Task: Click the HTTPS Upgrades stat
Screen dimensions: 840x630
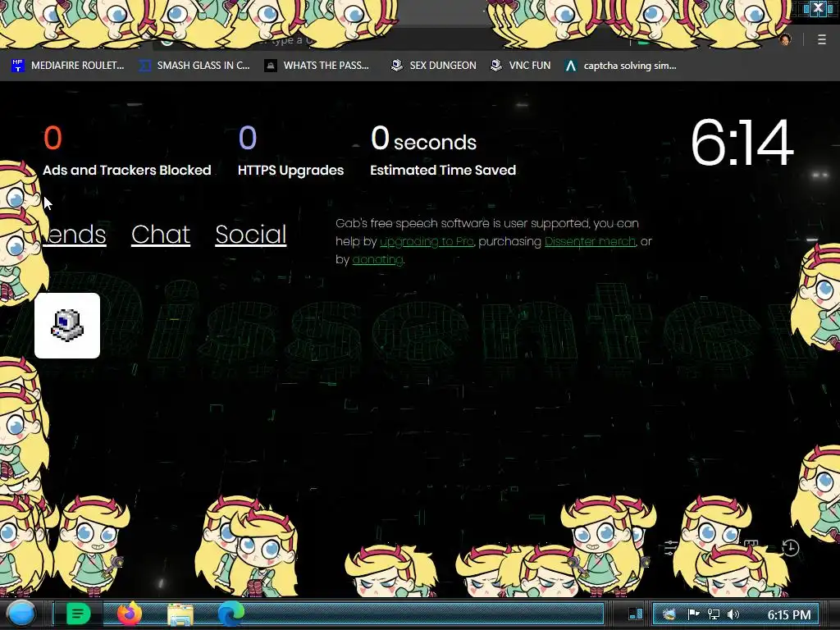Action: pos(291,151)
